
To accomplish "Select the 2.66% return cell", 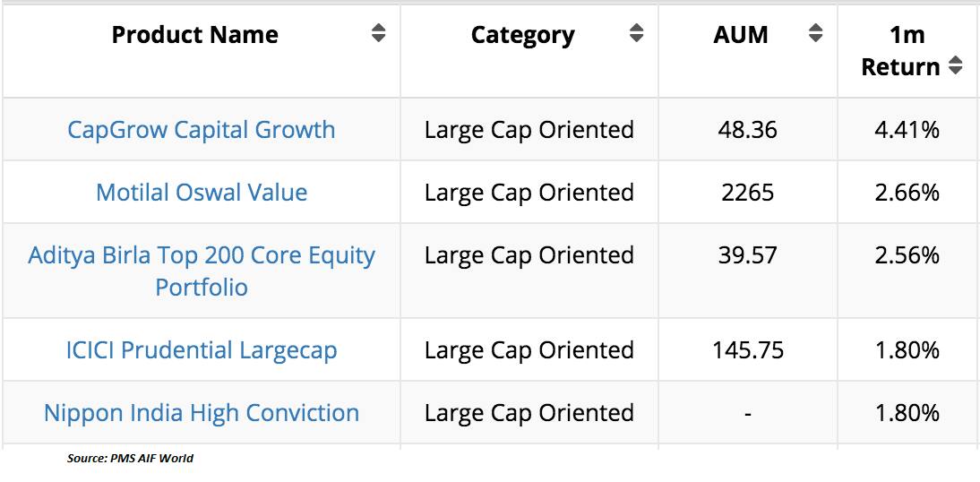I will (x=907, y=193).
